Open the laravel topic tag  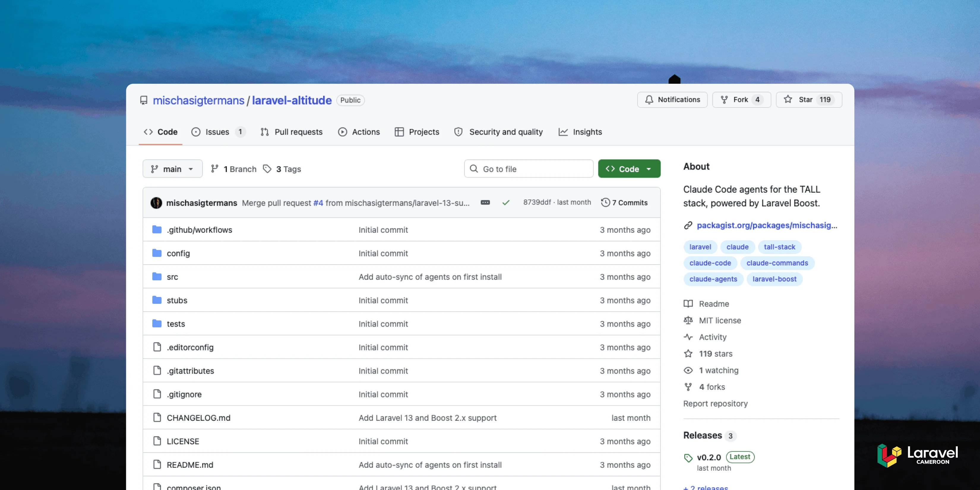coord(700,247)
